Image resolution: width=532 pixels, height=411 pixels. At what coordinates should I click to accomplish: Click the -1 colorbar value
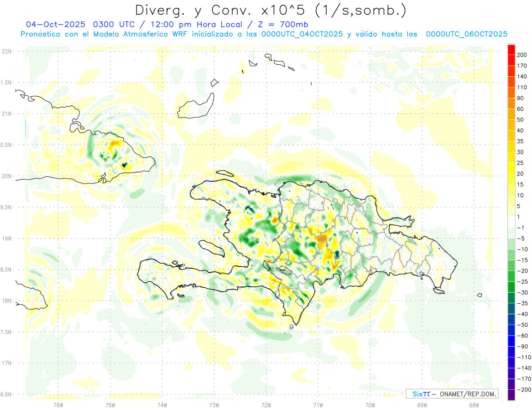520,227
